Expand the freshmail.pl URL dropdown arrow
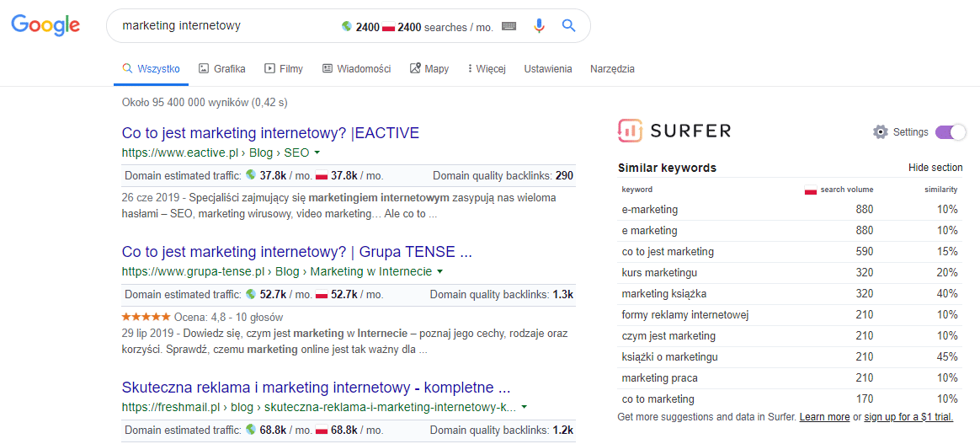 tap(524, 407)
